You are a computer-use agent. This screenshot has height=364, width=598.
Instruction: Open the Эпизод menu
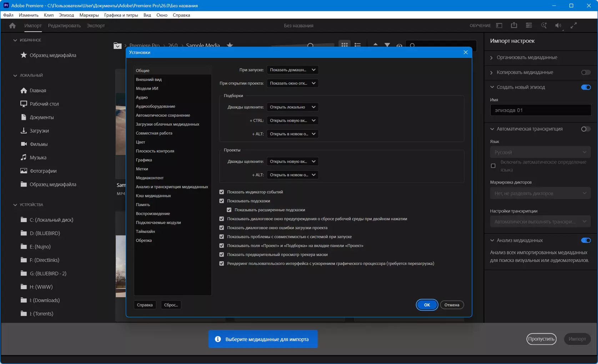pyautogui.click(x=66, y=15)
